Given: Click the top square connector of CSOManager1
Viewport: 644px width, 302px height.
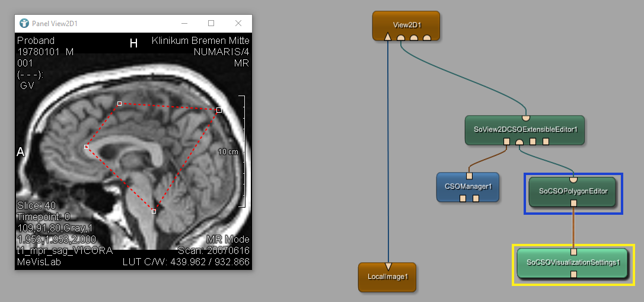Looking at the screenshot, I should [x=469, y=176].
